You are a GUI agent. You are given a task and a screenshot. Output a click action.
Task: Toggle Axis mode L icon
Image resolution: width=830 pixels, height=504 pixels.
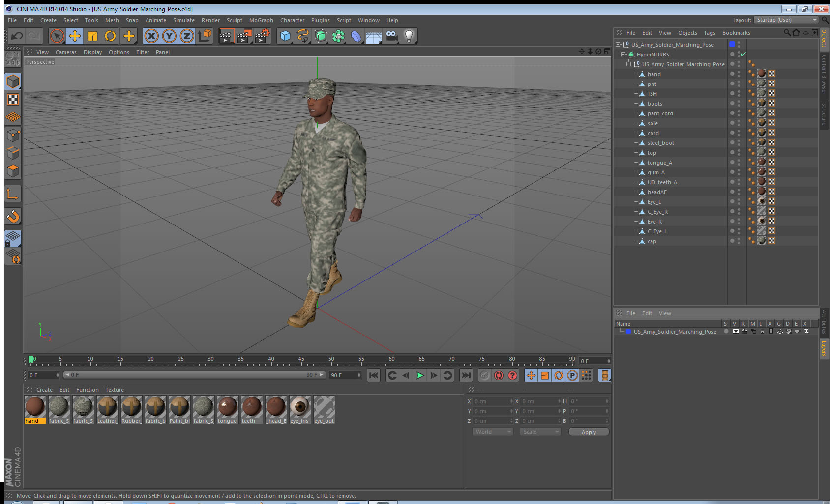pos(13,194)
